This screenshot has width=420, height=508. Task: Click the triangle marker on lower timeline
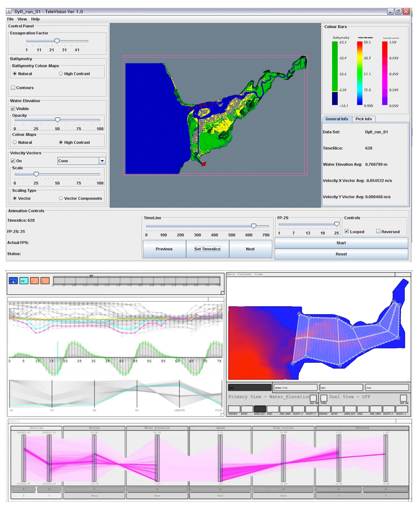91,276
